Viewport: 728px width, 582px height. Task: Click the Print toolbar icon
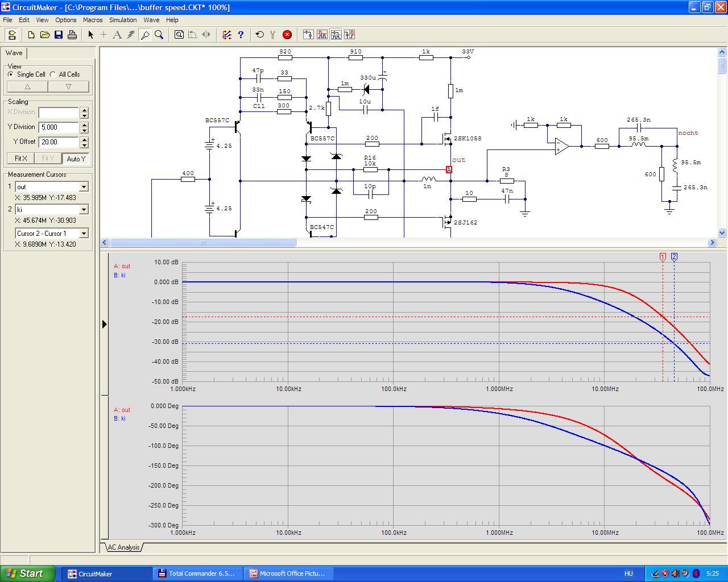click(x=72, y=35)
